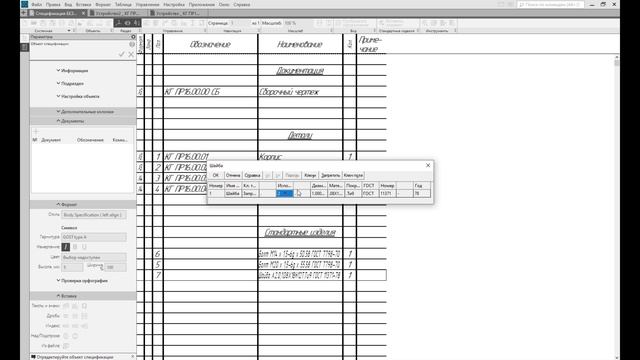640x360 pixels.
Task: Open the Parameters panel settings gear
Action: (x=133, y=37)
